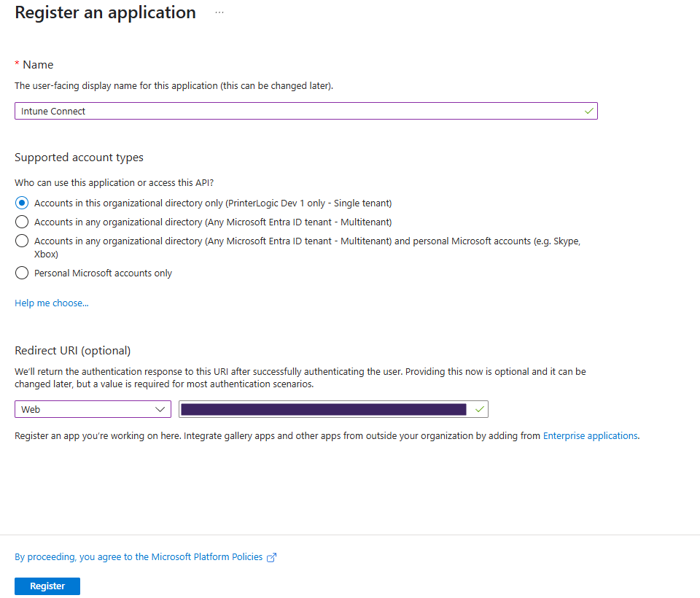Click the green checkmark in Redirect URI field
The height and width of the screenshot is (598, 700).
[480, 409]
